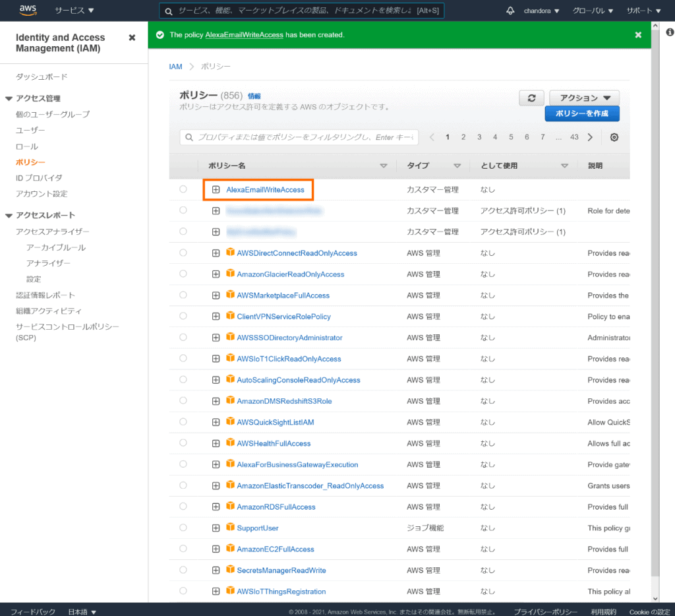Dismiss the green success banner
Image resolution: width=675 pixels, height=616 pixels.
(x=638, y=35)
